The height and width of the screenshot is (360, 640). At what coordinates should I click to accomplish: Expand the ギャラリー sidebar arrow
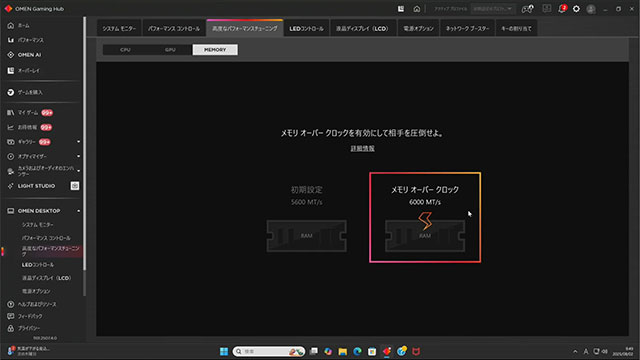(x=78, y=142)
